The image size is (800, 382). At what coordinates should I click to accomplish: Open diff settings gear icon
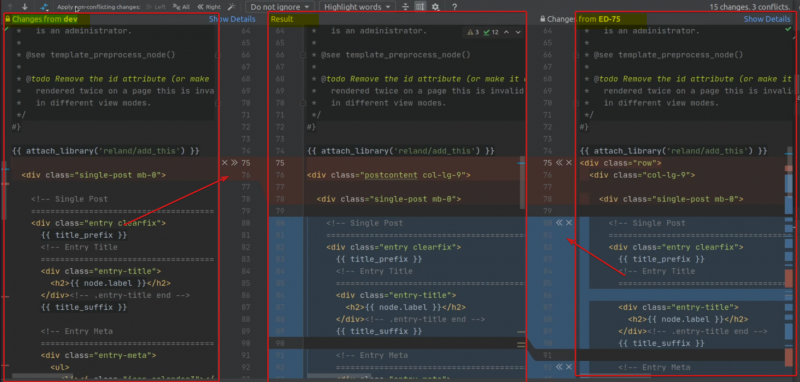point(435,7)
